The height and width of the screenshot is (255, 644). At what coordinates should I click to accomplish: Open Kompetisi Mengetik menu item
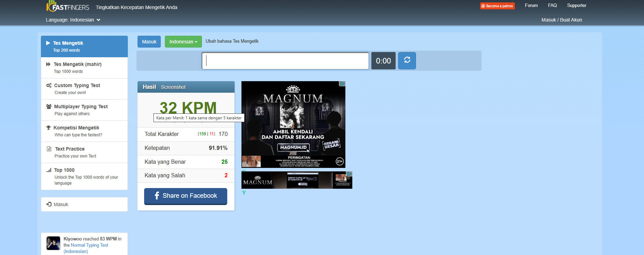84,131
